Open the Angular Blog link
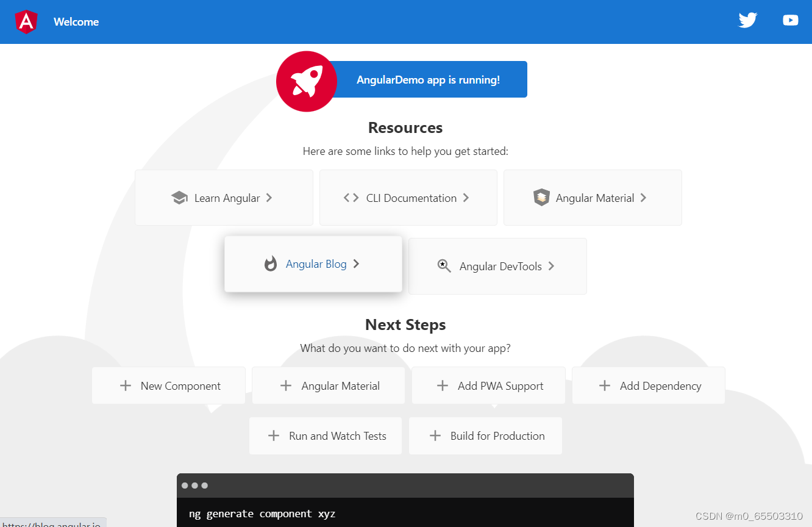The image size is (812, 527). [x=313, y=263]
